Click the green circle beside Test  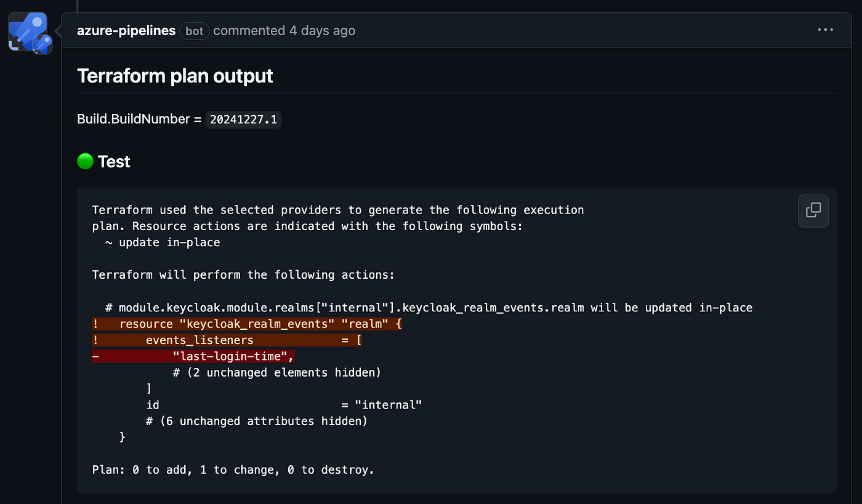click(x=85, y=161)
